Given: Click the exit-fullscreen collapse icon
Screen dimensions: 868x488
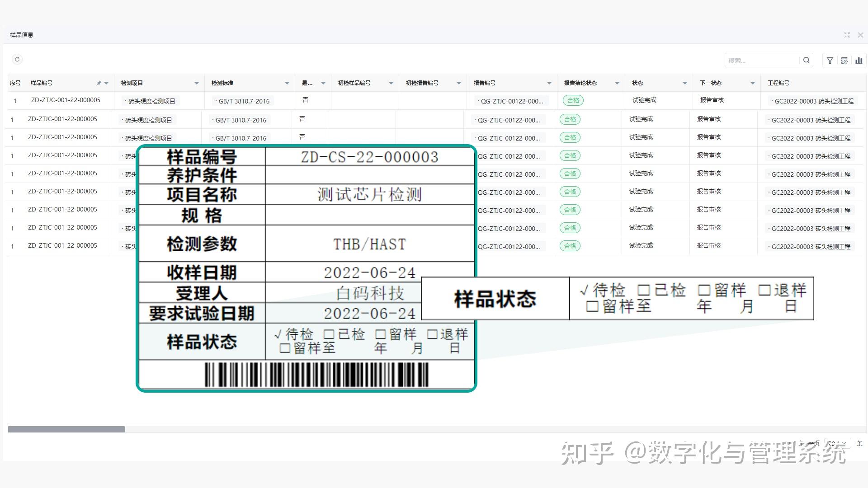Looking at the screenshot, I should coord(847,34).
